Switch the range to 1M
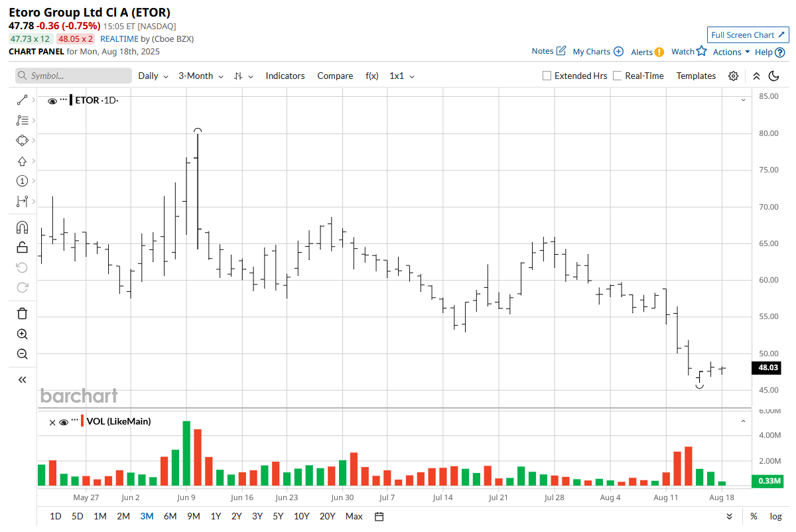Viewport: 796px width, 532px height. click(100, 516)
